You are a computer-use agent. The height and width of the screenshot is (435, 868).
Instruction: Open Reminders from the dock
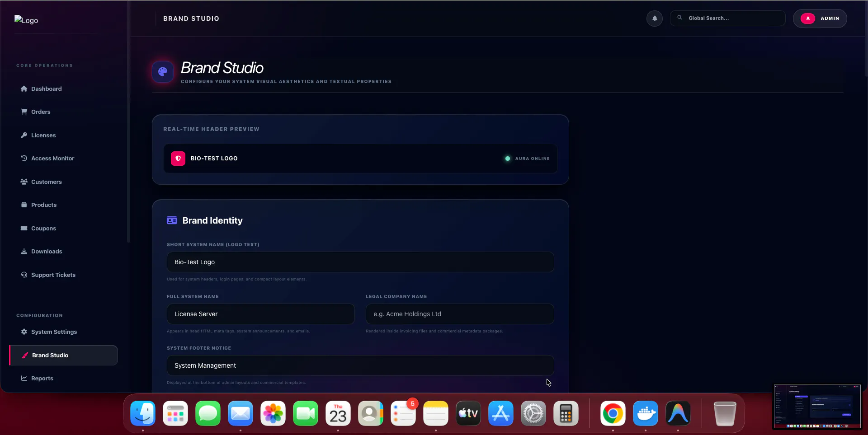(x=403, y=413)
